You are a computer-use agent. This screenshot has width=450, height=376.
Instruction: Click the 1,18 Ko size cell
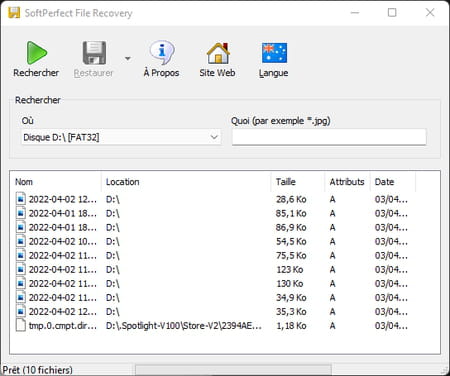click(x=291, y=326)
